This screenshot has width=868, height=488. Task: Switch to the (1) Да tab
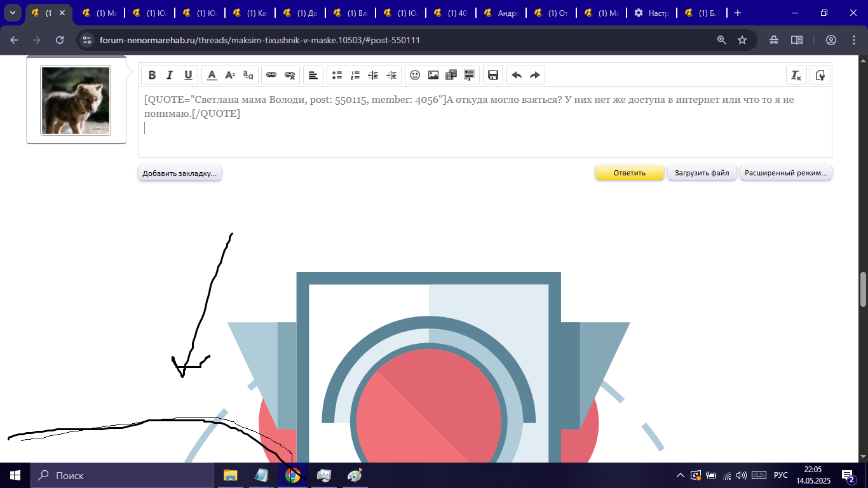pos(299,13)
